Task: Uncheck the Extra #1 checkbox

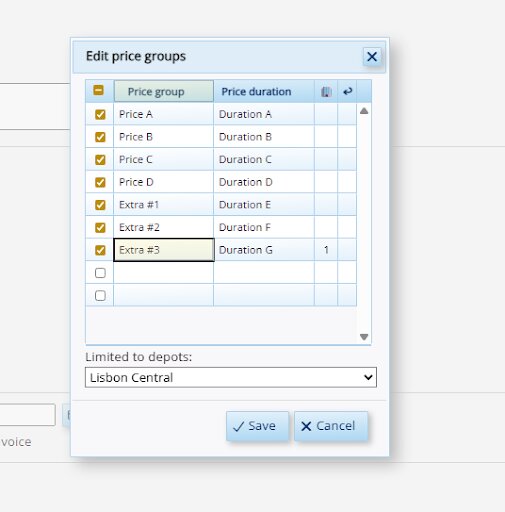Action: (100, 205)
